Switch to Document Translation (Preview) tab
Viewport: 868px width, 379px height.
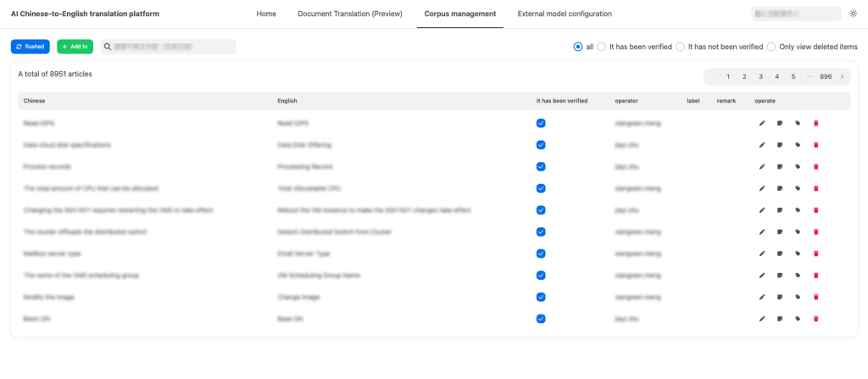(x=349, y=14)
